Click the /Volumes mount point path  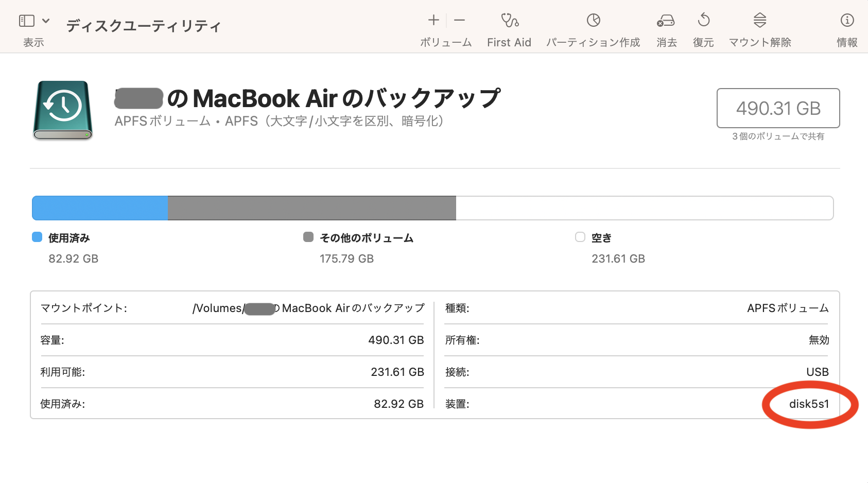(x=308, y=308)
